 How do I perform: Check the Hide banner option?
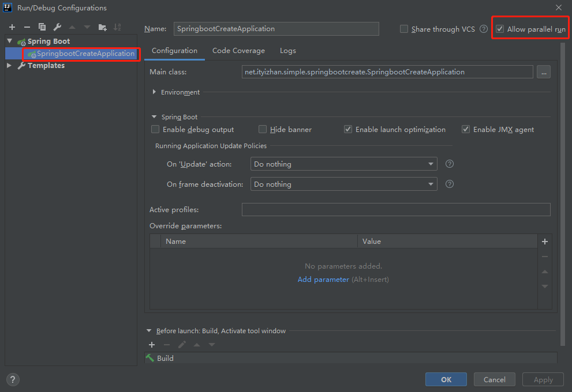click(263, 129)
